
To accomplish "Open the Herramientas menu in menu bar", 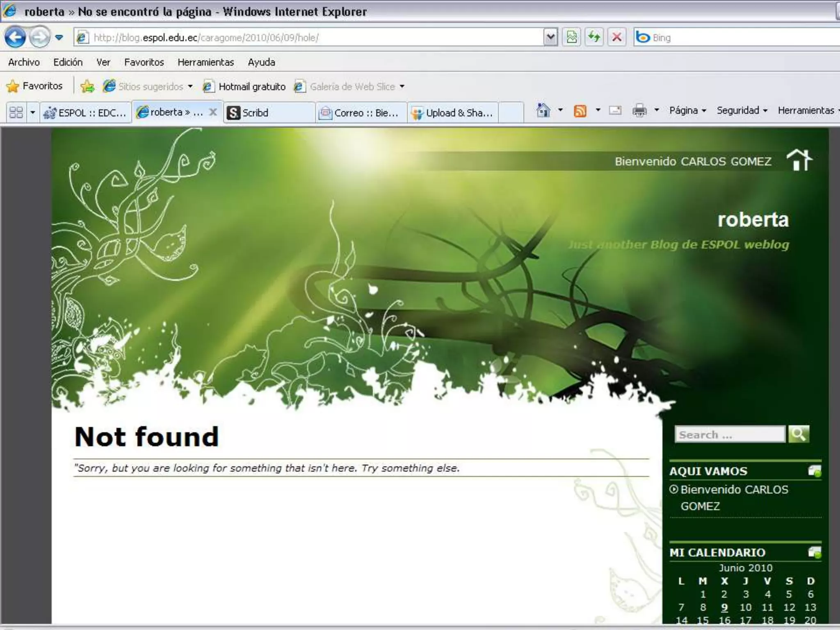I will click(205, 62).
